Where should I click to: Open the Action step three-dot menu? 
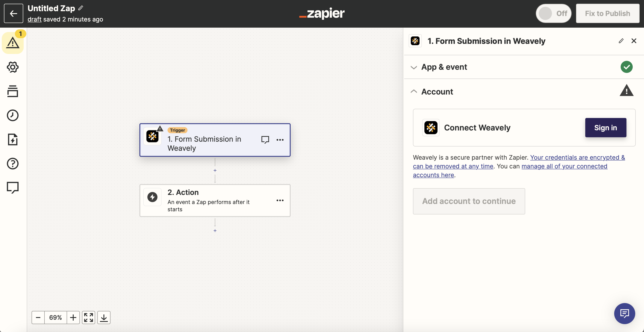[280, 200]
